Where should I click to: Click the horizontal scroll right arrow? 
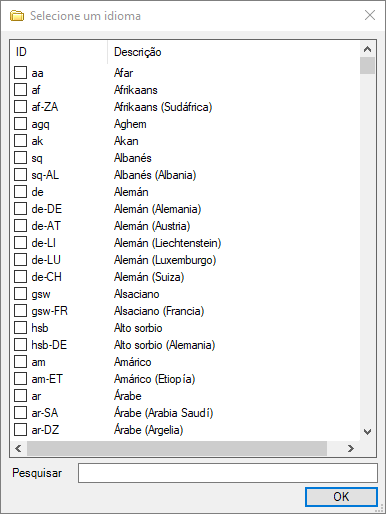[351, 449]
